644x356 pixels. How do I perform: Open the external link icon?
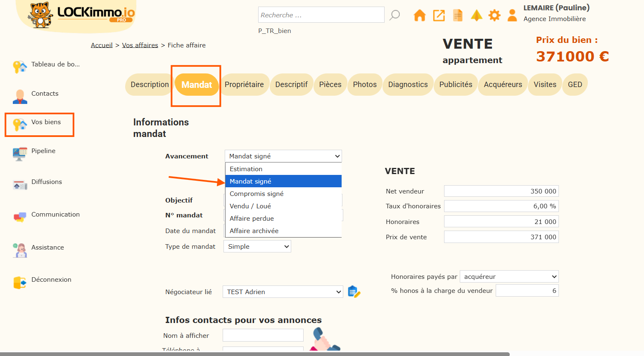click(x=439, y=16)
